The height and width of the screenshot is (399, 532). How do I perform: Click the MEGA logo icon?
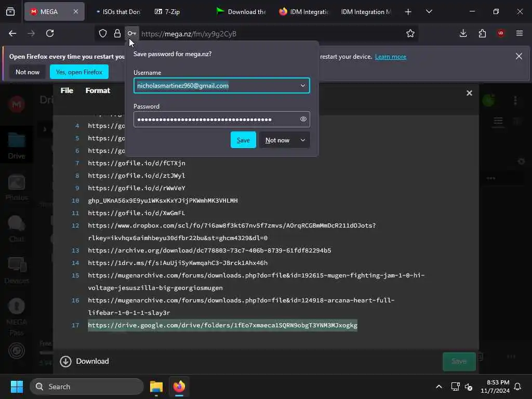(x=17, y=104)
